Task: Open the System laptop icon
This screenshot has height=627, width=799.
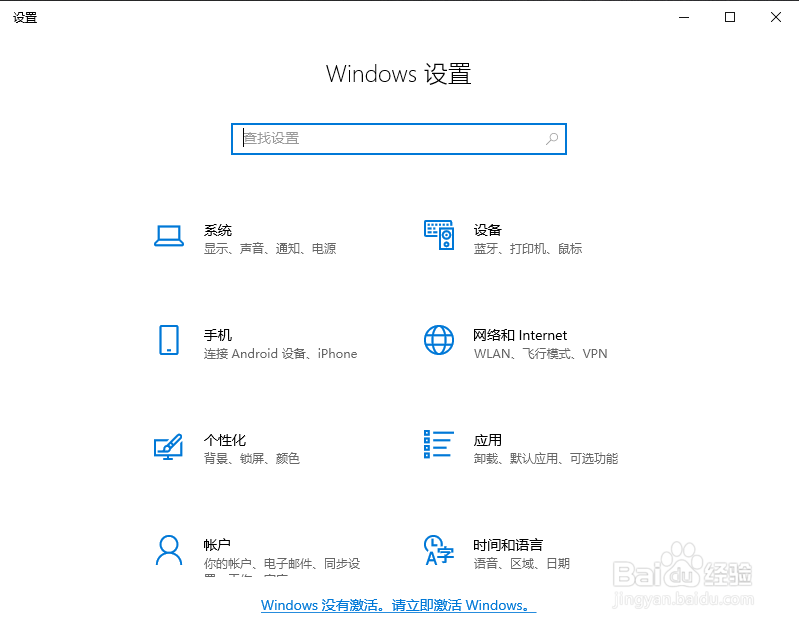Action: pos(169,236)
